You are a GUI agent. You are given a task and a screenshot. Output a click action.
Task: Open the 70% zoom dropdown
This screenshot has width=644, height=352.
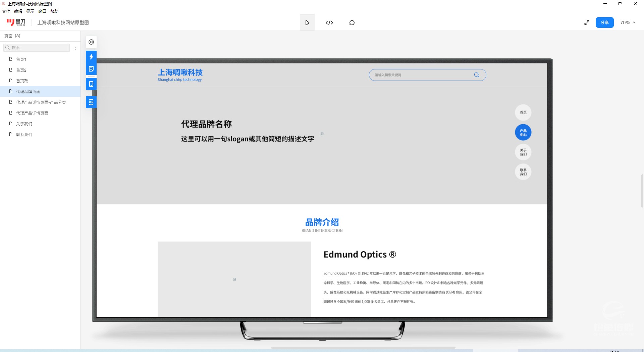[628, 23]
